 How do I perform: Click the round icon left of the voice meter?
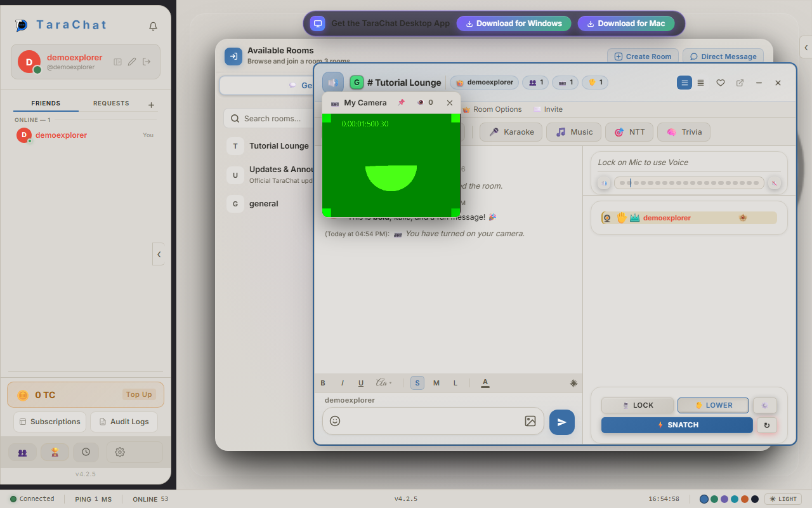tap(605, 183)
